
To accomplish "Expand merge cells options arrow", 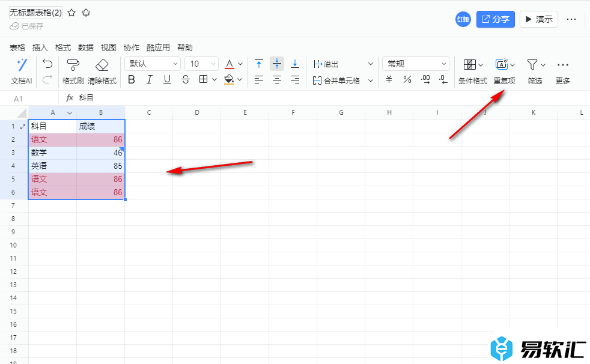I will pos(371,80).
